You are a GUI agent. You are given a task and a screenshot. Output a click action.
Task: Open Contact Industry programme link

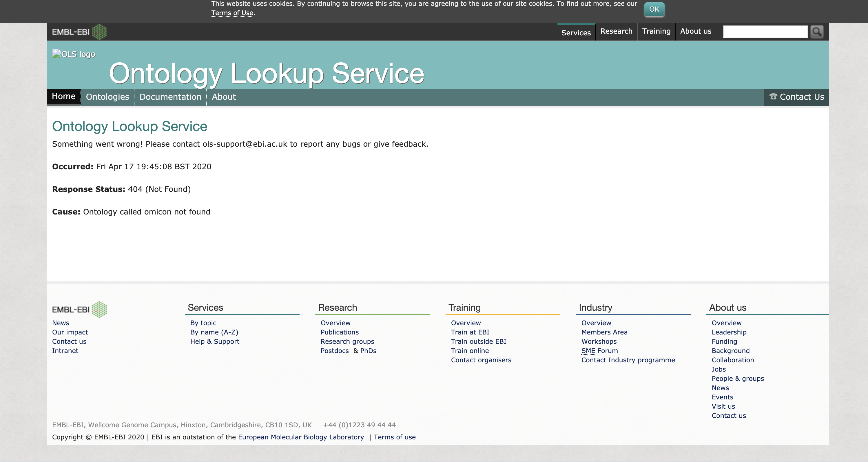point(628,360)
